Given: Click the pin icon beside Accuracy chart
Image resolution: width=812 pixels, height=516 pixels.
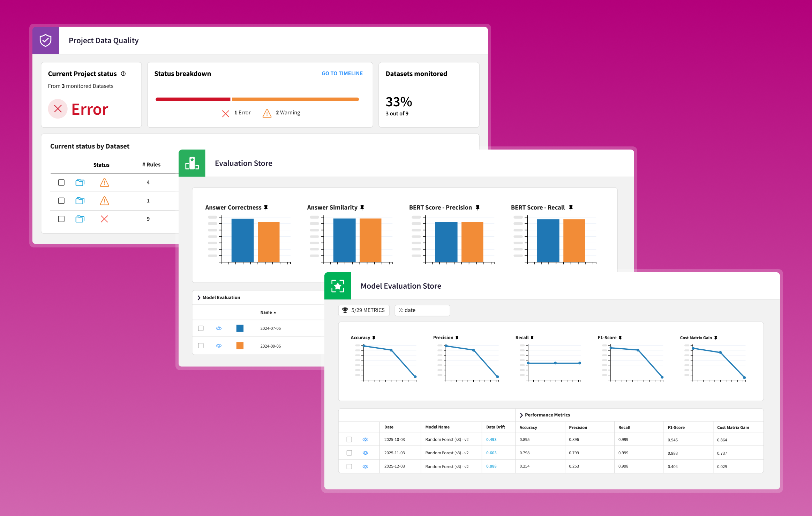Looking at the screenshot, I should (374, 338).
